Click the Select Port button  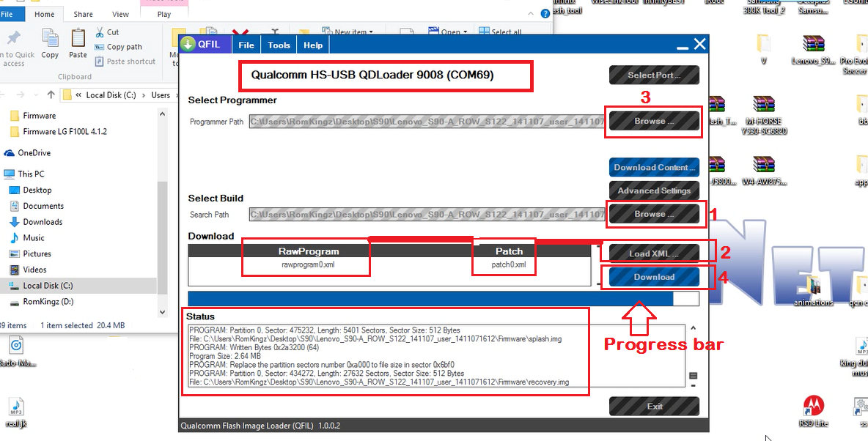(655, 75)
